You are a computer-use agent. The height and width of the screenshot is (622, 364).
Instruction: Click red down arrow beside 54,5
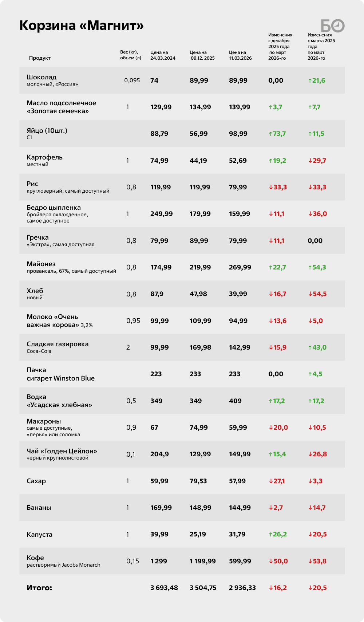310,294
